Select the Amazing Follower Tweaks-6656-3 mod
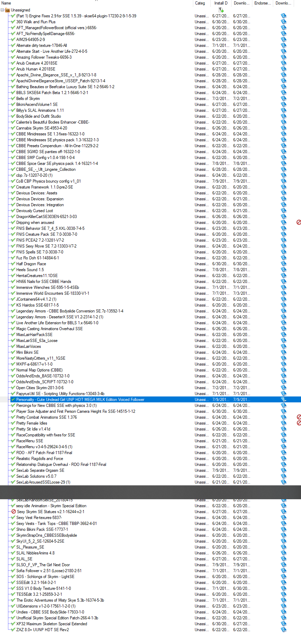This screenshot has height=644, width=301. pos(44,57)
